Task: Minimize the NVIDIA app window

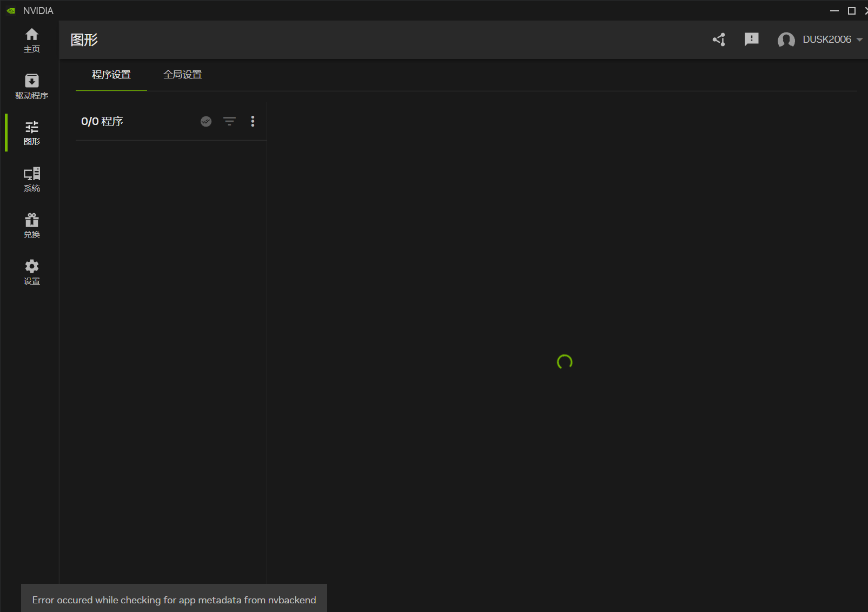Action: pyautogui.click(x=834, y=11)
